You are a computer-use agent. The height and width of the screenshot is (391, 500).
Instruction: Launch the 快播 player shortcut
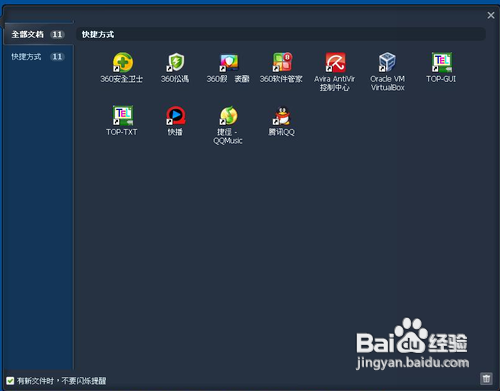coord(176,116)
